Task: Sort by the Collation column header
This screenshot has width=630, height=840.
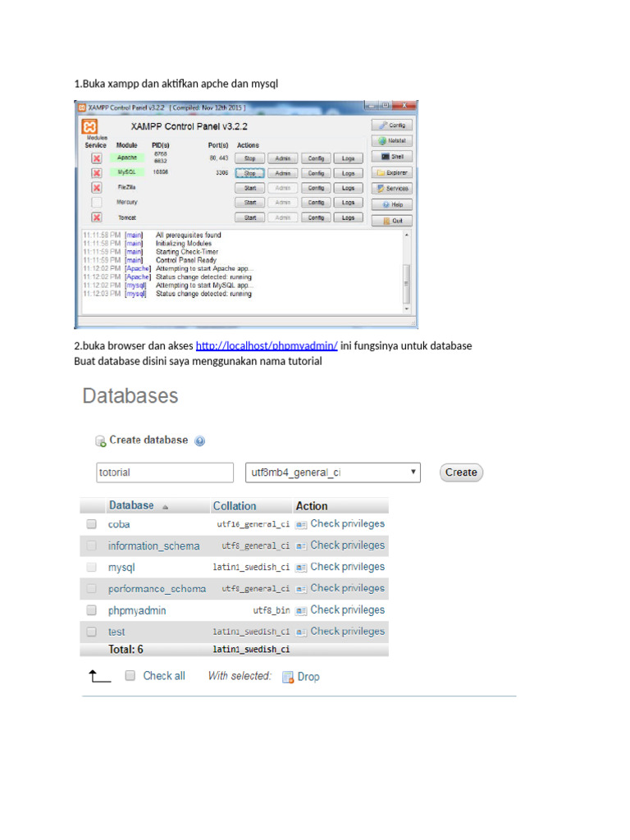Action: [x=235, y=506]
